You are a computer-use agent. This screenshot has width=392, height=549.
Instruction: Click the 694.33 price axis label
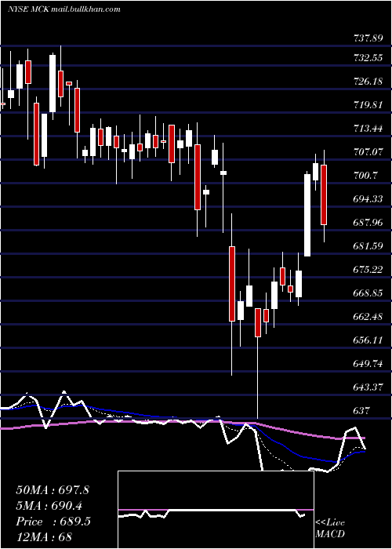coord(368,199)
